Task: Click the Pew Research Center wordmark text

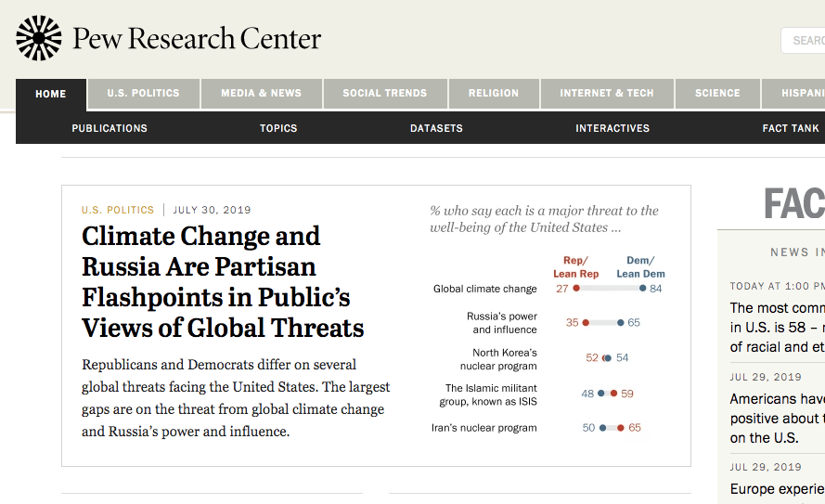Action: point(197,39)
